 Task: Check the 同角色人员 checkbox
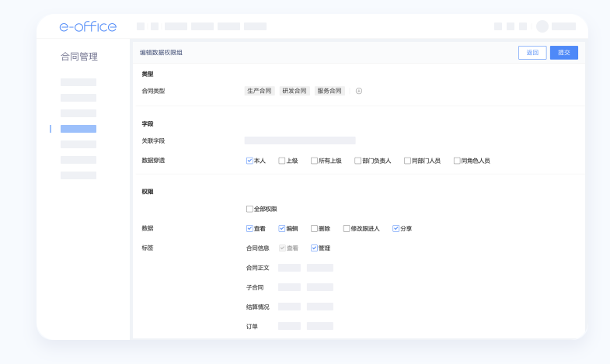(x=457, y=161)
